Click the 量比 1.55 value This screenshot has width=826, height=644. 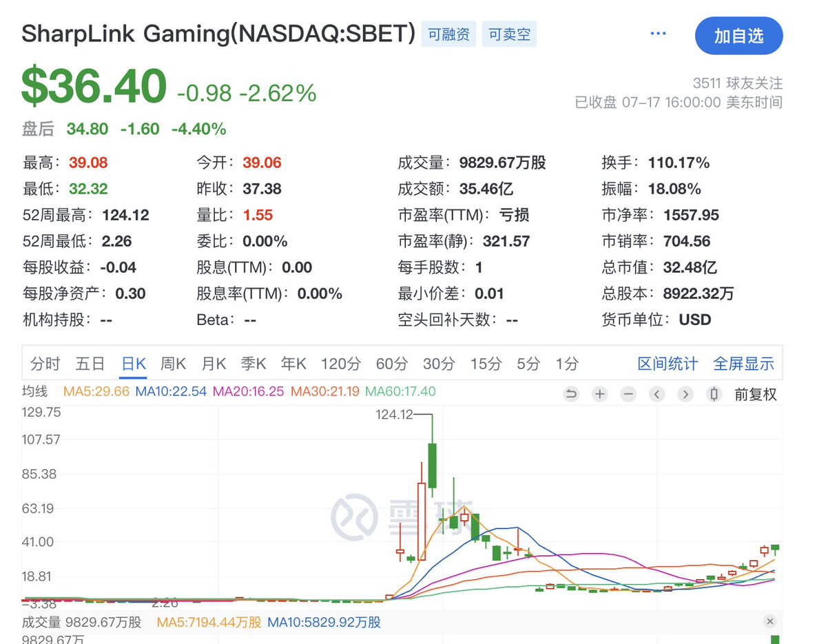[258, 215]
